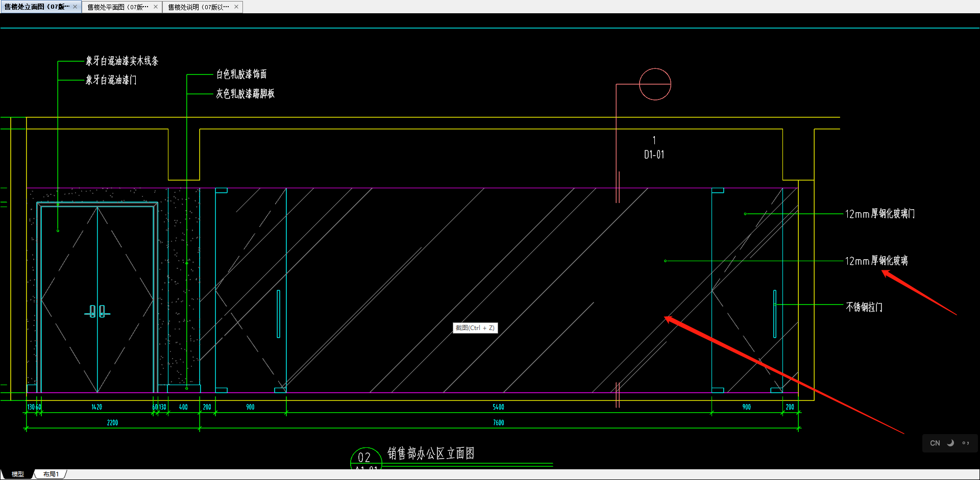Click the 7600 dimension value
Screen dimensions: 980x480
coord(498,422)
